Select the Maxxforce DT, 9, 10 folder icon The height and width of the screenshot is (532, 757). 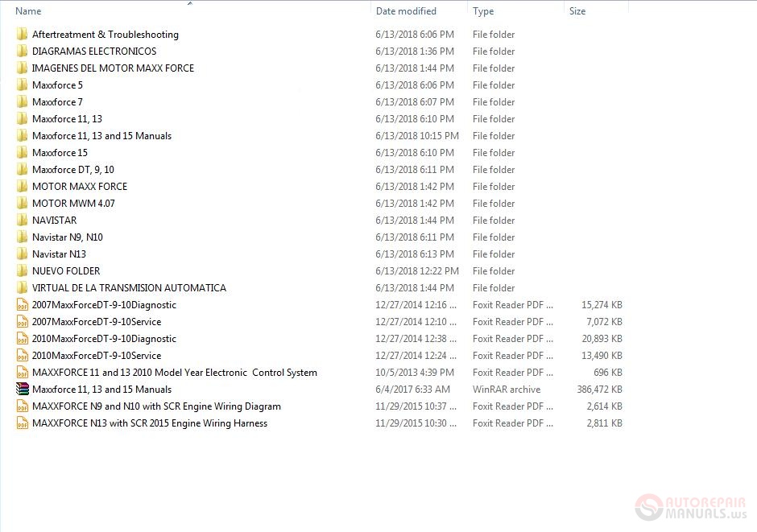(x=23, y=169)
